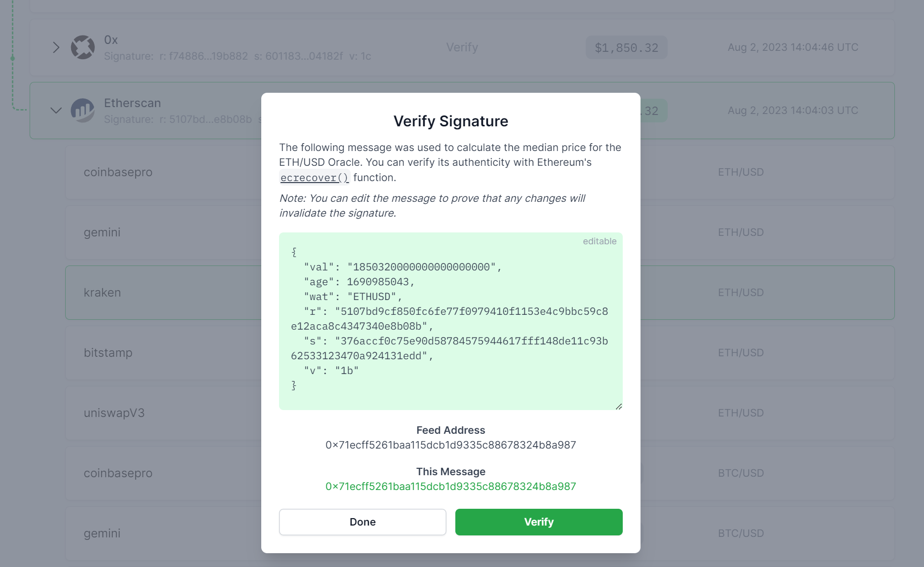Open the ecrecover() function link
This screenshot has width=924, height=567.
(x=315, y=178)
